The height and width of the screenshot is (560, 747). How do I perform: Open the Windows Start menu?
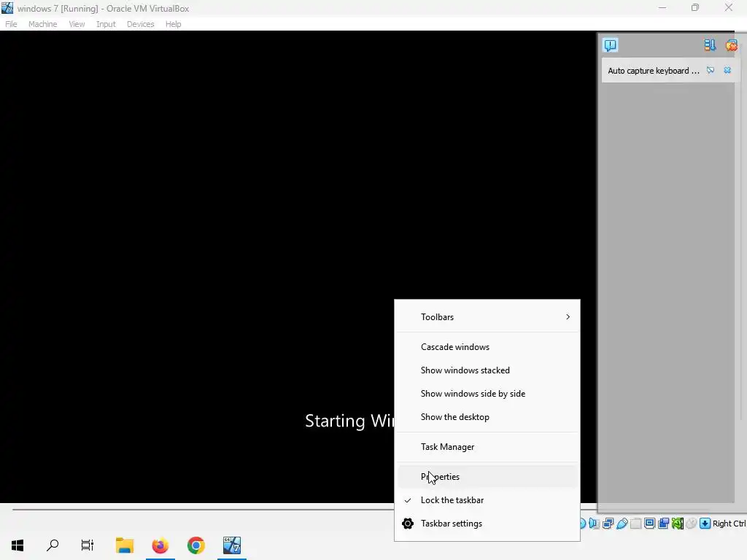18,545
